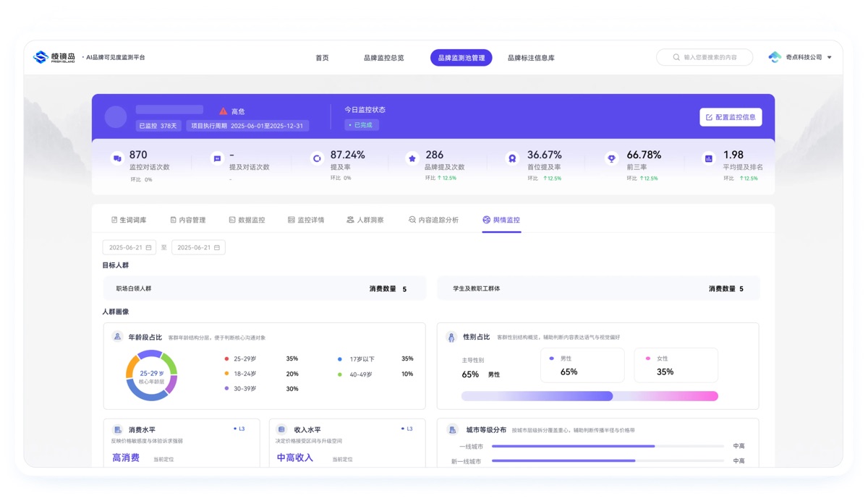
Task: Click the 收入水平 card icon
Action: pyautogui.click(x=282, y=429)
